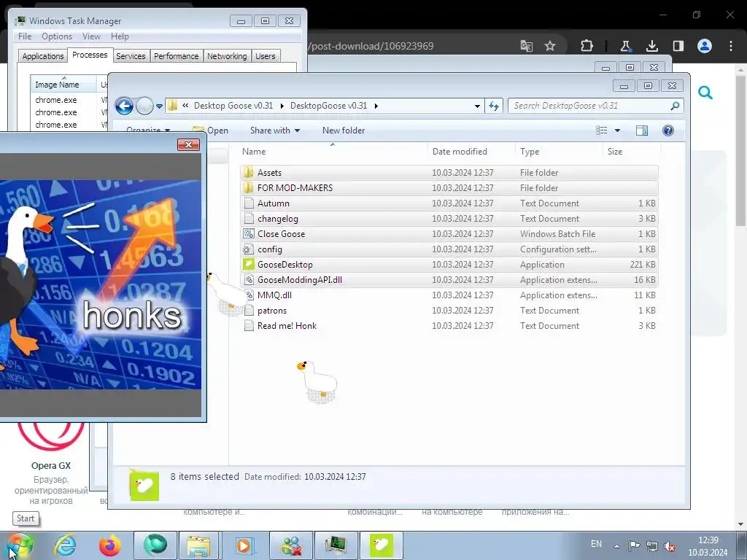Open Windows Media Player taskbar icon

244,545
